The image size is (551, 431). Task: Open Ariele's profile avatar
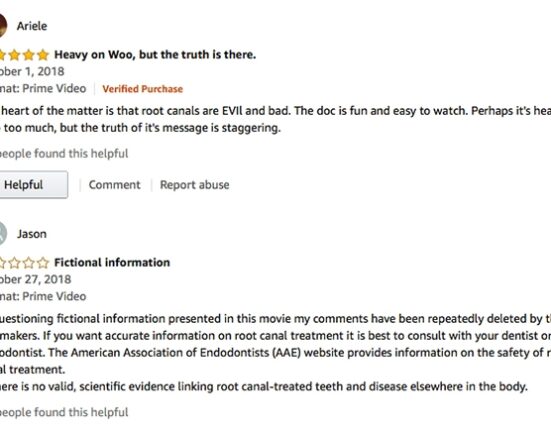coord(3,26)
